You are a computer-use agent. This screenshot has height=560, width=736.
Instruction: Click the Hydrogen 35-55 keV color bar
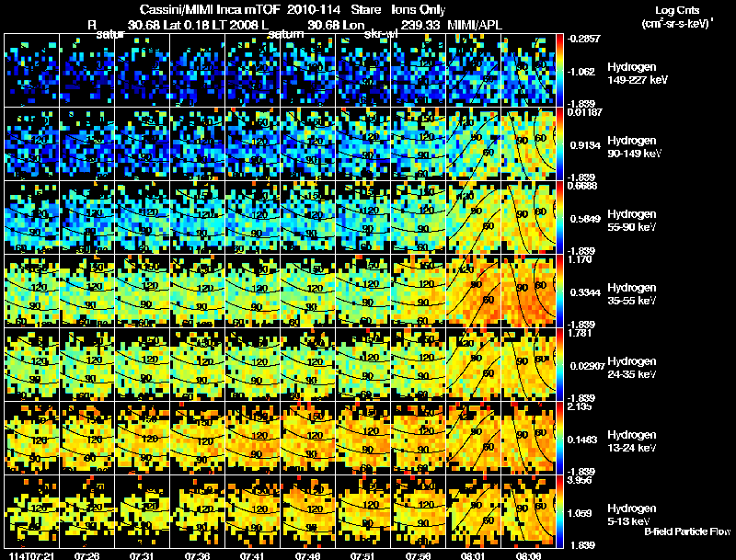point(559,291)
